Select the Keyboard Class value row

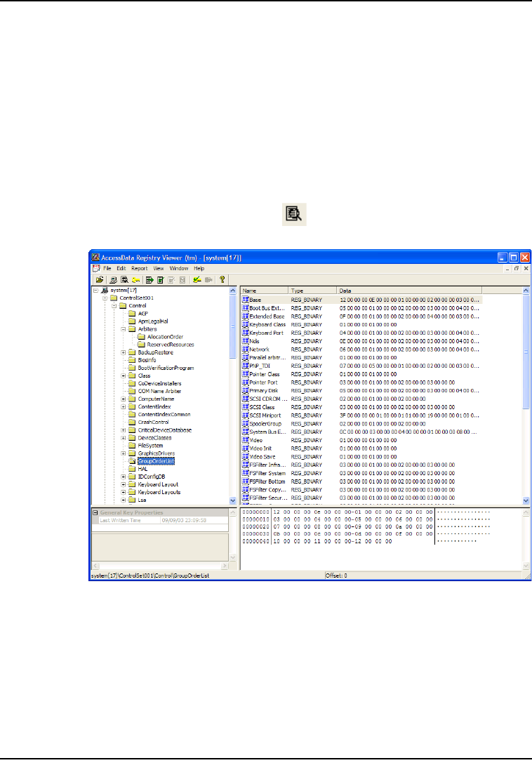tap(361, 324)
